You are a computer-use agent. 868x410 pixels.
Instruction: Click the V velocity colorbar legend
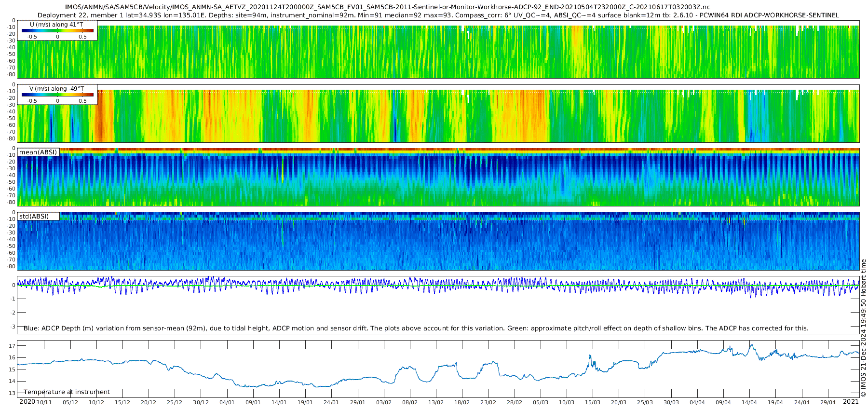tap(57, 95)
